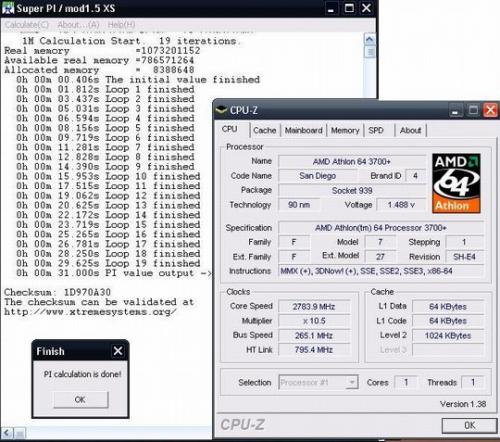This screenshot has width=500, height=442.
Task: Click the 'PI value output' log line
Action: [114, 273]
